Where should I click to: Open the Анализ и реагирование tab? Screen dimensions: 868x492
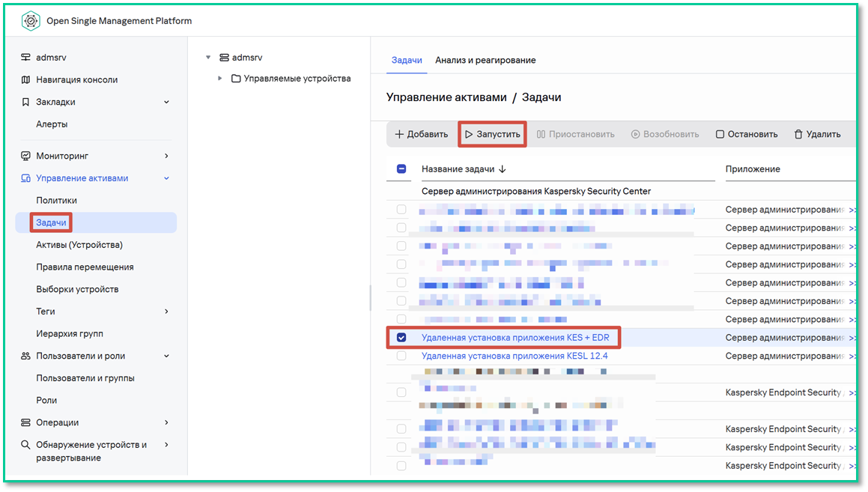485,61
